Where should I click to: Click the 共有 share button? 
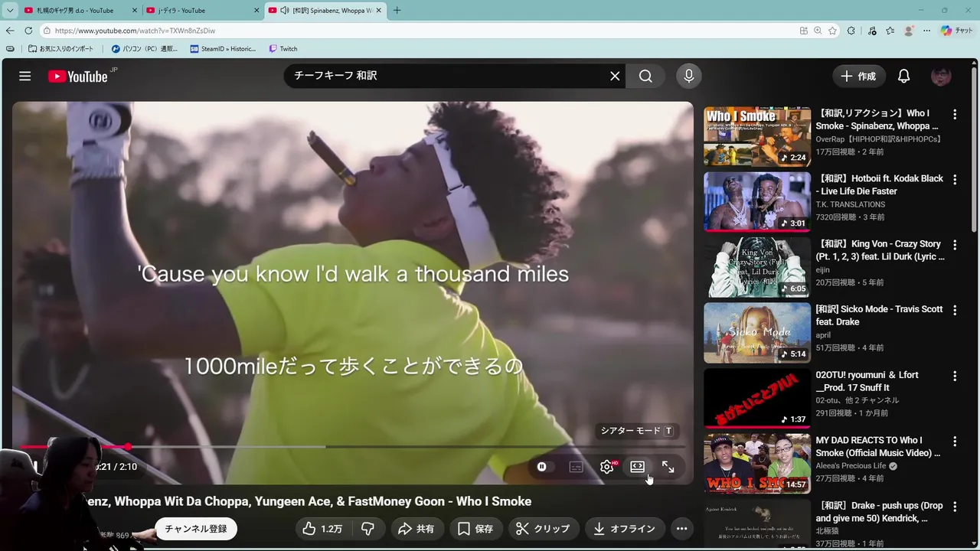(x=416, y=529)
